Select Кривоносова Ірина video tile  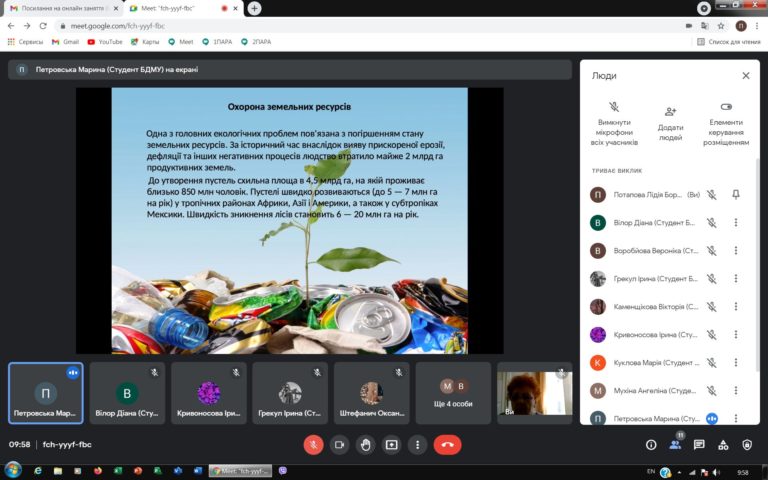click(209, 393)
